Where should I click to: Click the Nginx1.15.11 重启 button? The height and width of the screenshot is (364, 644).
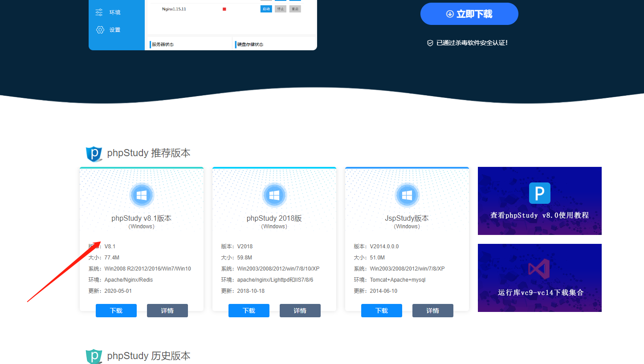tap(295, 9)
